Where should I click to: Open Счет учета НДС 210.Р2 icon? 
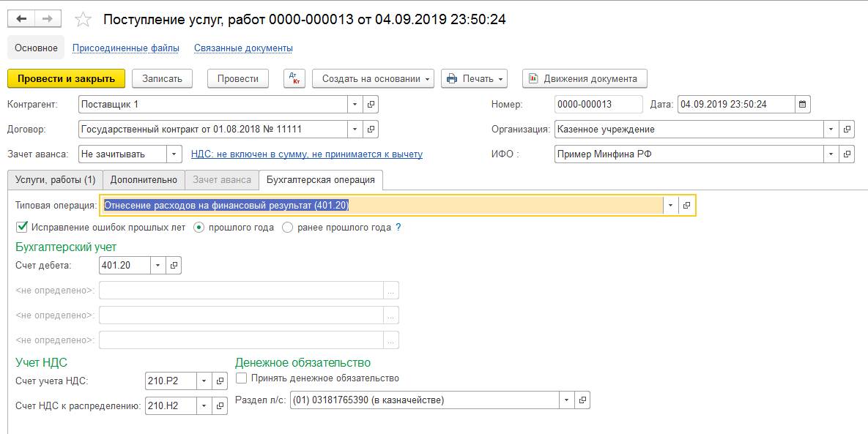[x=220, y=381]
